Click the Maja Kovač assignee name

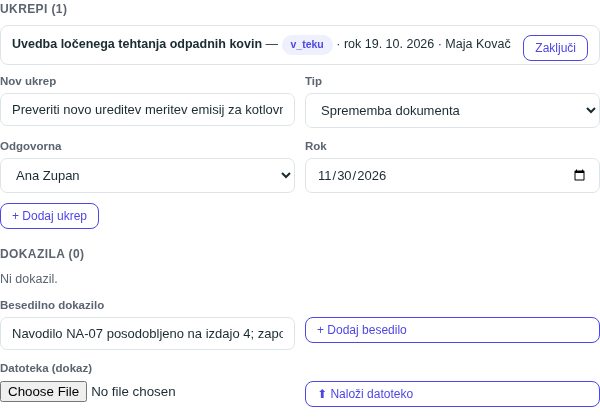[478, 44]
